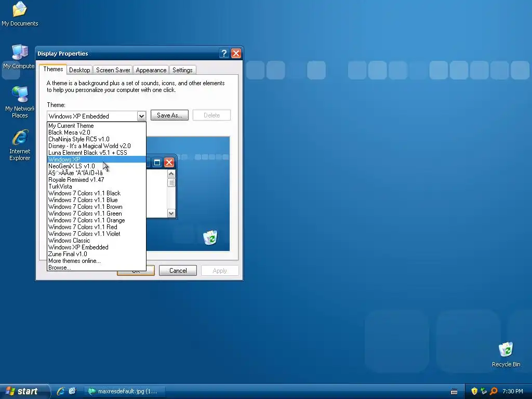Screen dimensions: 532x399
Task: Click the keyboard icon in the taskbar
Action: tap(454, 392)
